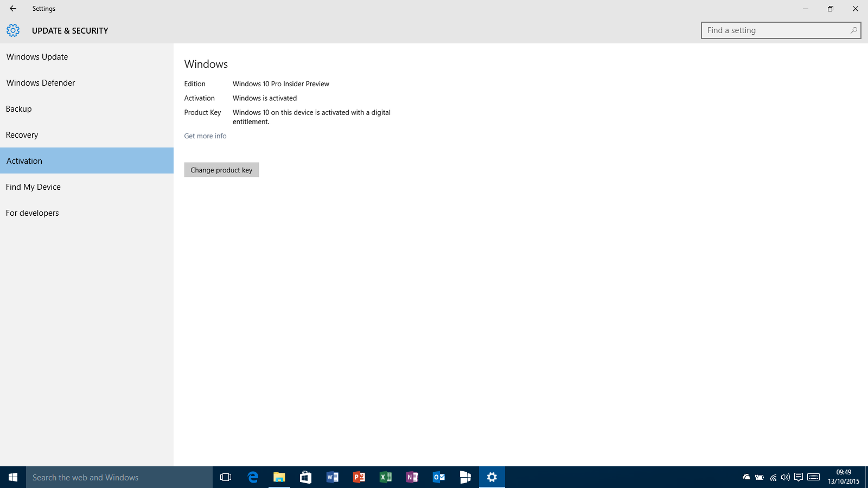
Task: Open the clock showing 09:49 and 13/10/2015
Action: pyautogui.click(x=844, y=477)
